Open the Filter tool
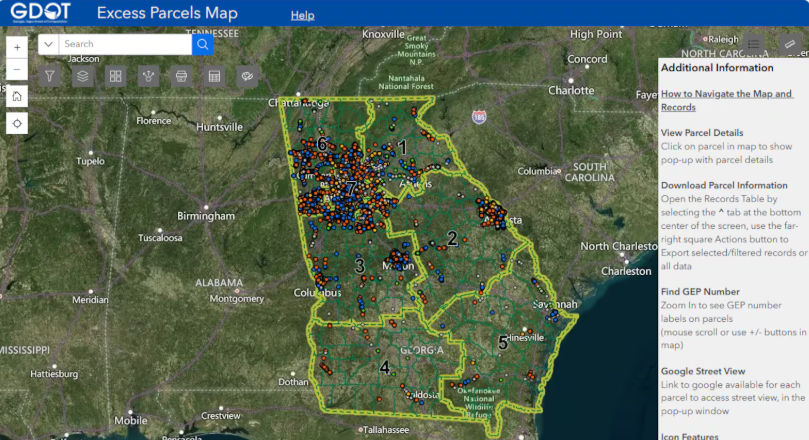The height and width of the screenshot is (440, 809). click(x=50, y=76)
